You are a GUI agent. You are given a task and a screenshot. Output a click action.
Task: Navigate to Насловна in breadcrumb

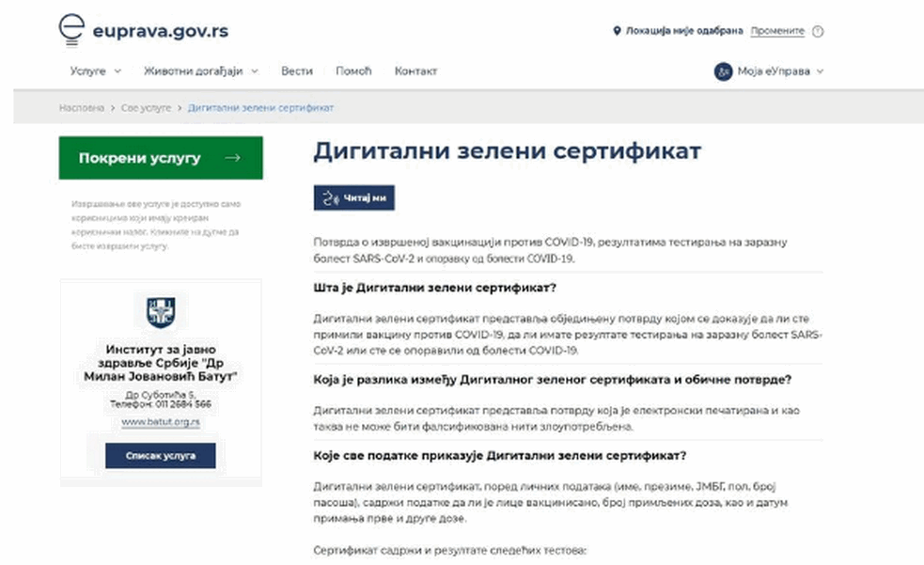coord(82,108)
